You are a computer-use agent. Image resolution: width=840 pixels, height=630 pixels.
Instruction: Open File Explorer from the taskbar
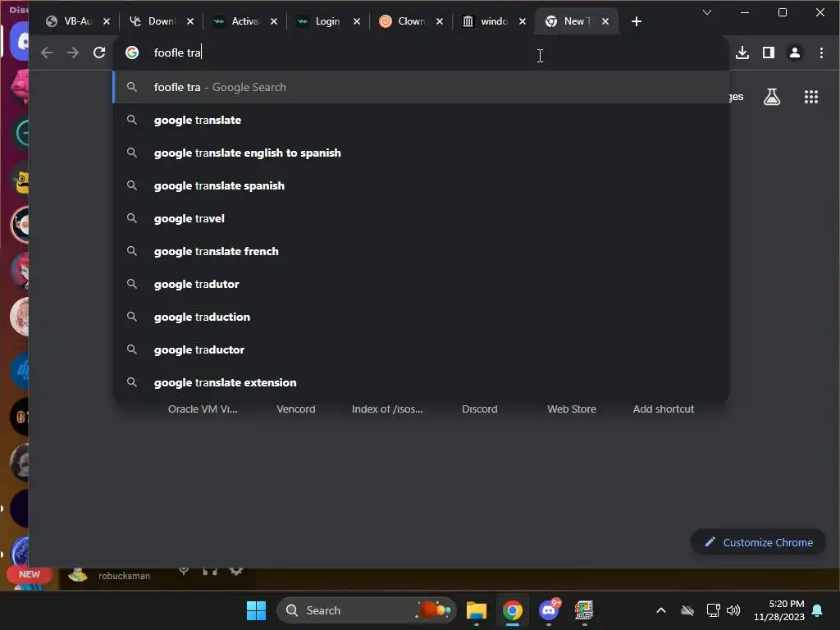[x=477, y=610]
